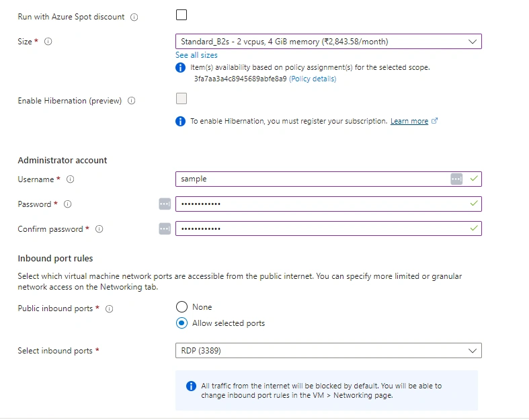Image resolution: width=529 pixels, height=420 pixels.
Task: Click info icon next to Size label
Action: [48, 42]
